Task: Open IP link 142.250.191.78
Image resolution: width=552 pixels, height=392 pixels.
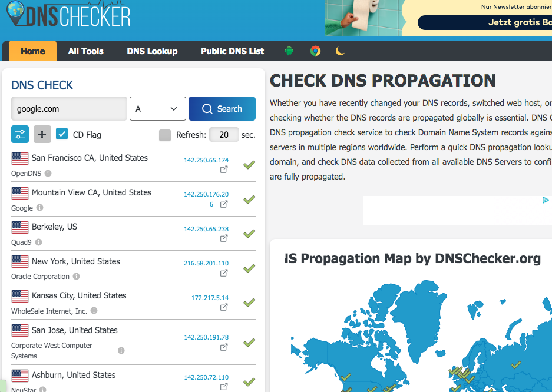Action: (x=206, y=337)
